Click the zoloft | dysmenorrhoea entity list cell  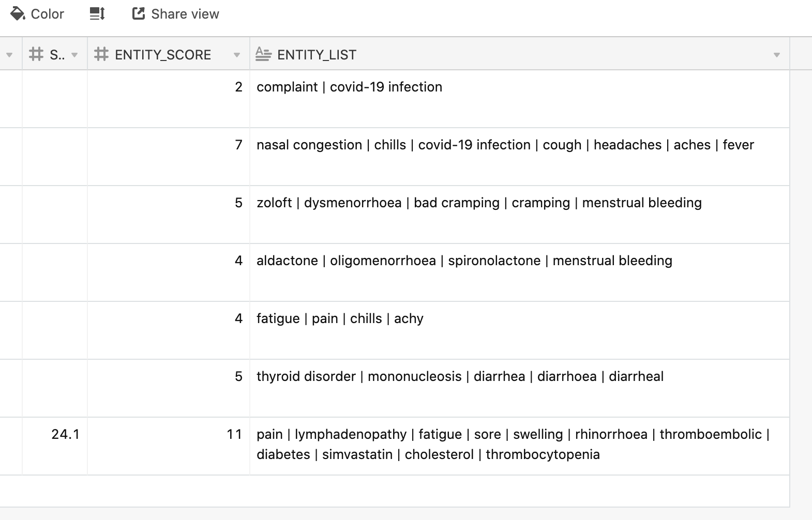[x=520, y=215]
